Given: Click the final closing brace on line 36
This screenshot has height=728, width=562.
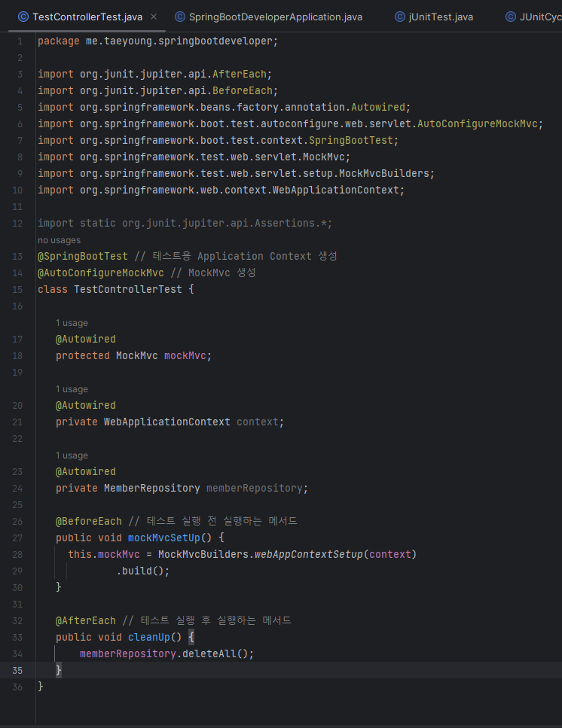Looking at the screenshot, I should click(41, 687).
